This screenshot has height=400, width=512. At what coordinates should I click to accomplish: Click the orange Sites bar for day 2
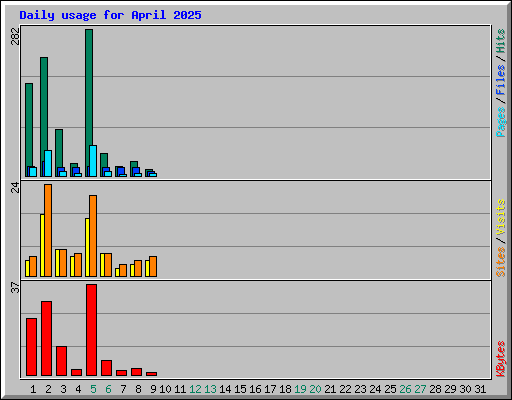click(48, 230)
